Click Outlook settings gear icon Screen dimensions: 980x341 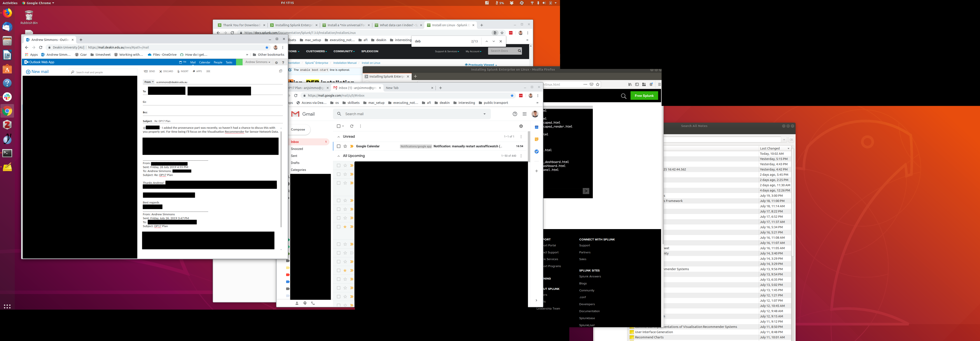click(276, 62)
